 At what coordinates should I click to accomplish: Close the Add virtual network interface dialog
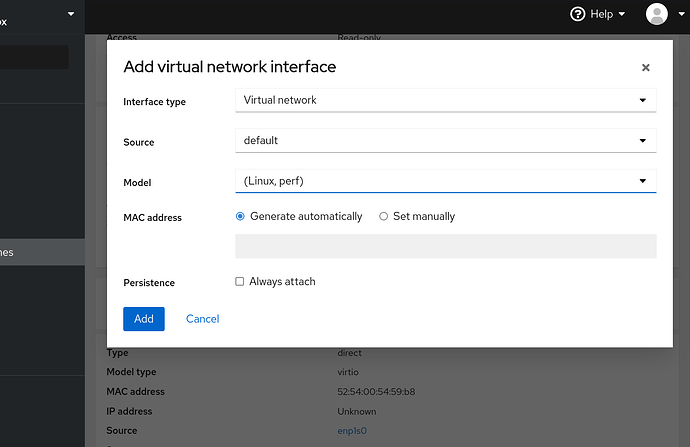(645, 68)
